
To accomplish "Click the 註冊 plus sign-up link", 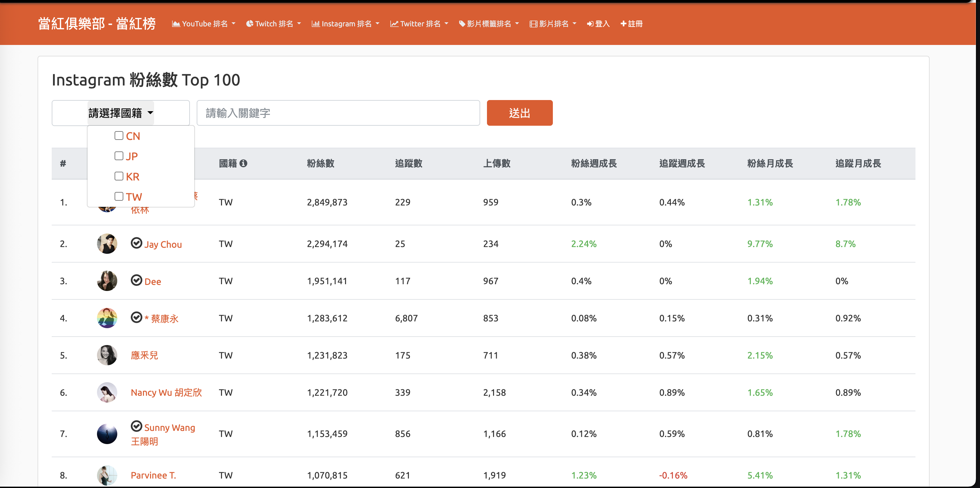I will pos(631,24).
